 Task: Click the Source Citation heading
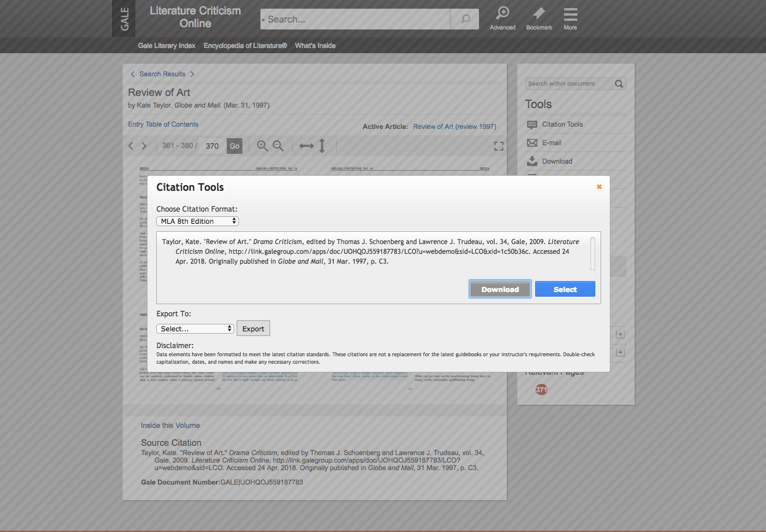tap(171, 443)
